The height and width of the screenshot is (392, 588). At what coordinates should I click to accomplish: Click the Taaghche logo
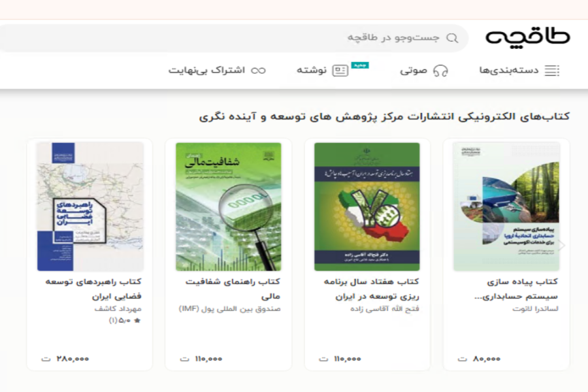[x=527, y=37]
